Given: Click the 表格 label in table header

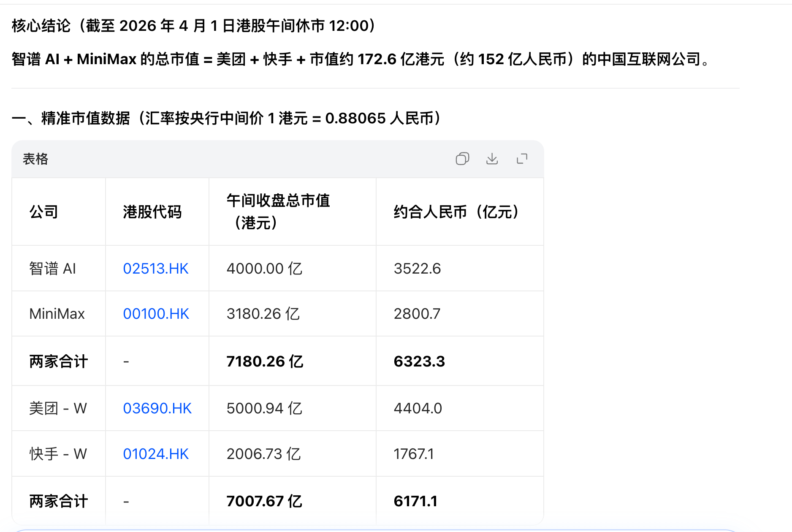Looking at the screenshot, I should [x=35, y=159].
